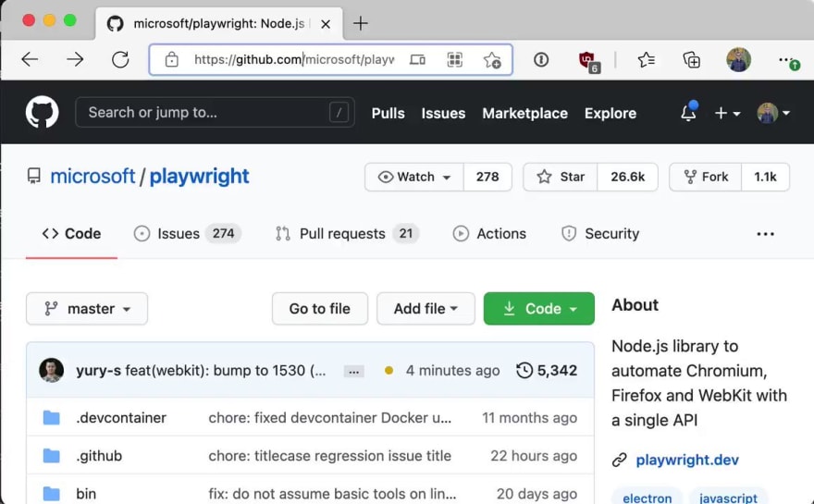Open the Watch dropdown for the repository
This screenshot has width=814, height=504.
click(414, 177)
